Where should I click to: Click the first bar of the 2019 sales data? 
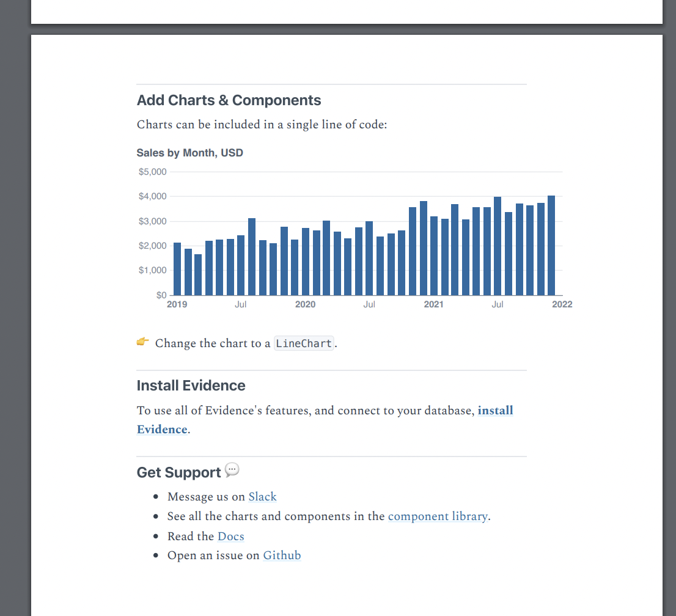tap(177, 269)
